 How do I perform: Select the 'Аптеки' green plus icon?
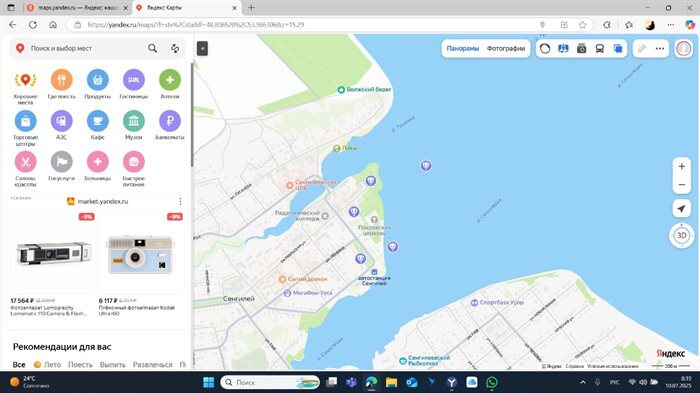(x=170, y=80)
